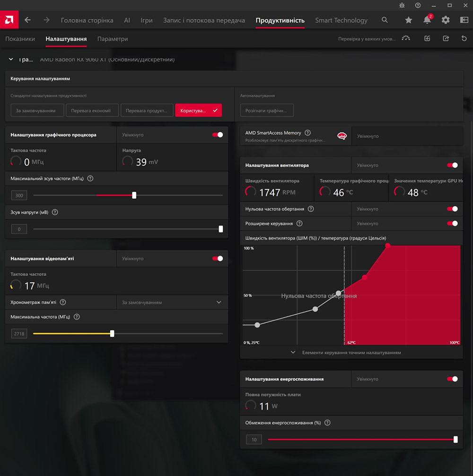473x476 pixels.
Task: Launch the stress test gauge icon
Action: [406, 39]
